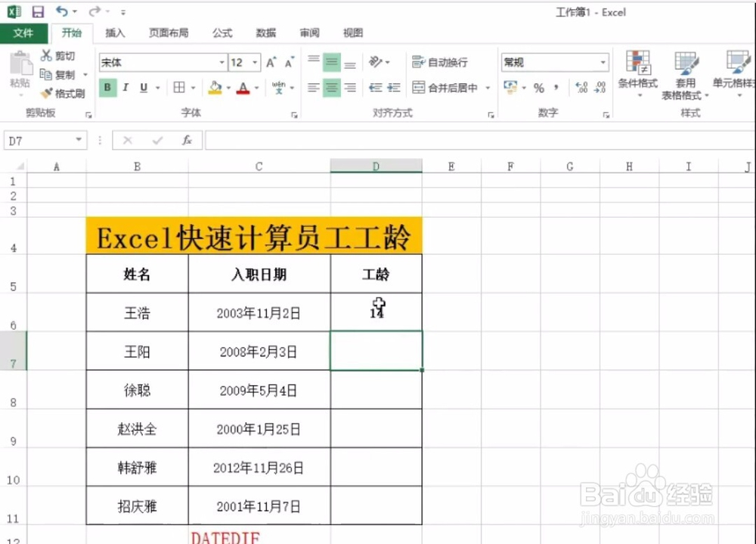Switch to the 视图 View tab
The height and width of the screenshot is (544, 756).
click(352, 33)
